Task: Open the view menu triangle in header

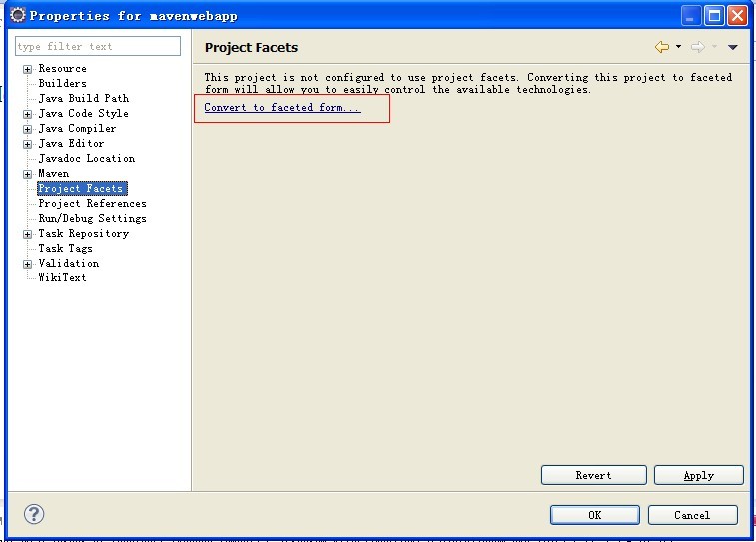Action: 733,47
